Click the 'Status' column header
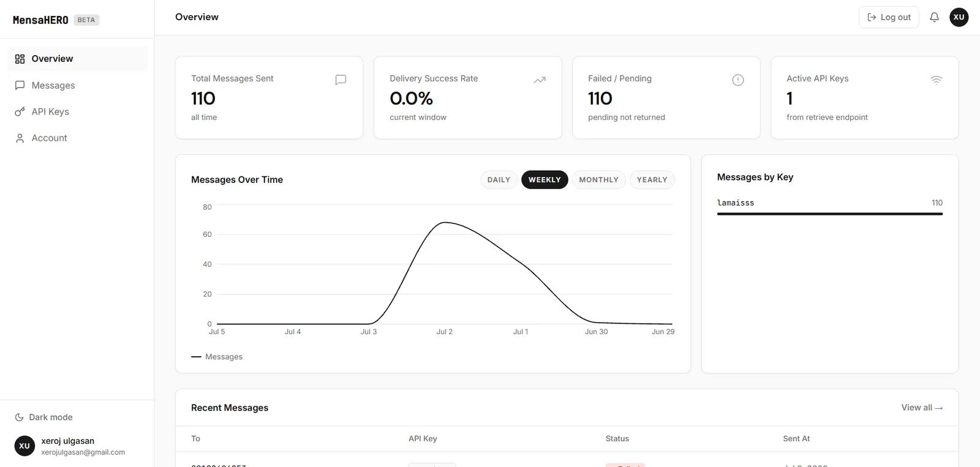 click(617, 439)
